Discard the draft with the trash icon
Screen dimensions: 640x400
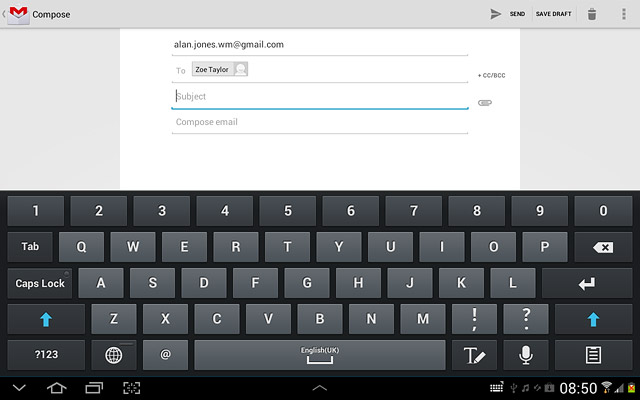(x=592, y=14)
